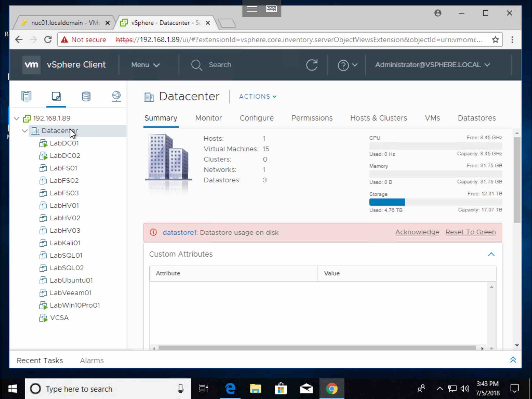Open the Datastores tab

477,118
